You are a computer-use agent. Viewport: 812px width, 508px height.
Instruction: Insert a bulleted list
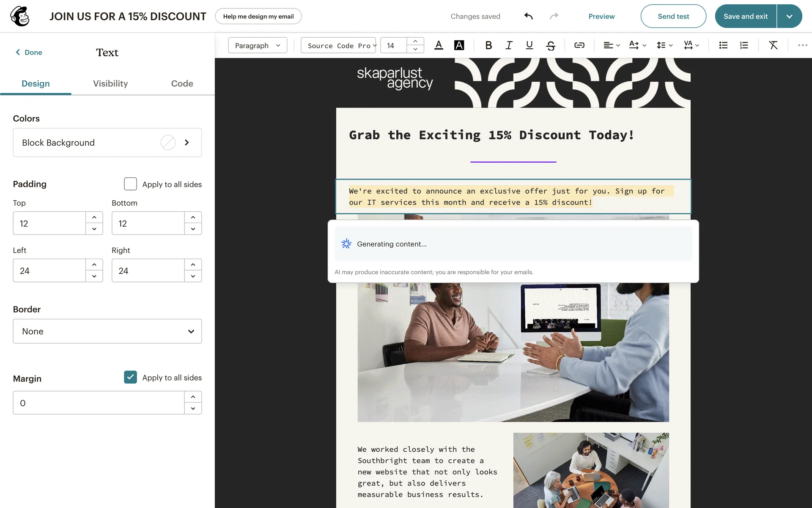(723, 45)
